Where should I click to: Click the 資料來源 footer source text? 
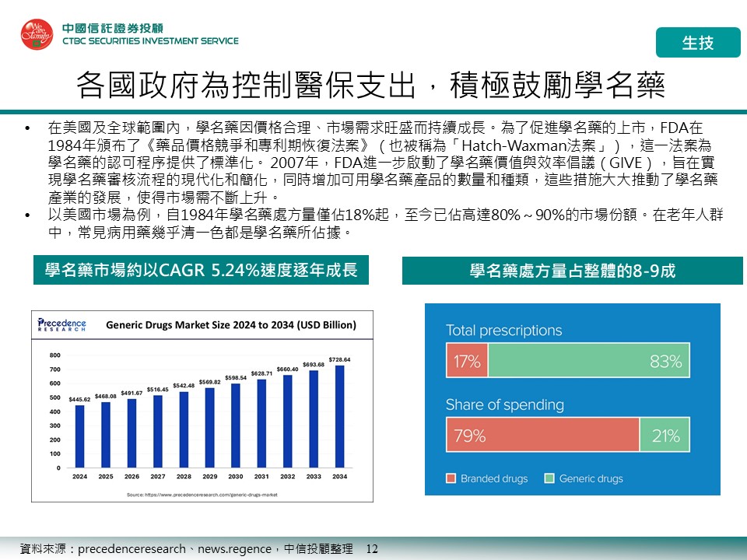185,549
